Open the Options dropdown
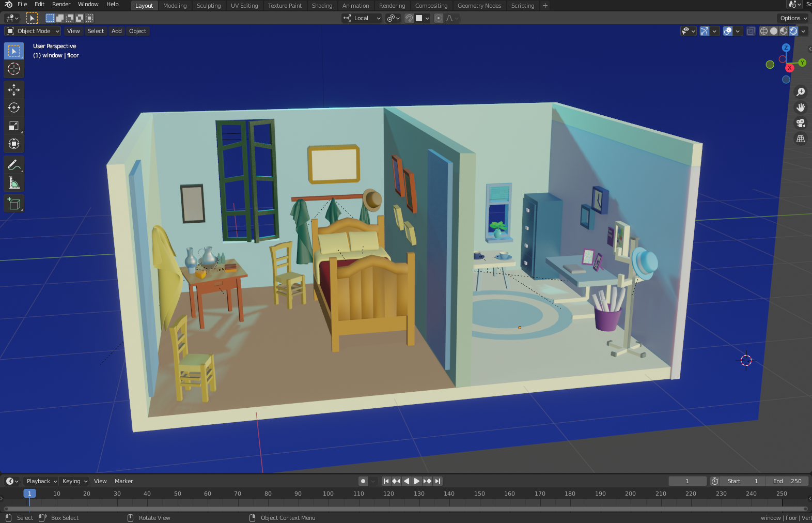The height and width of the screenshot is (523, 812). click(793, 18)
